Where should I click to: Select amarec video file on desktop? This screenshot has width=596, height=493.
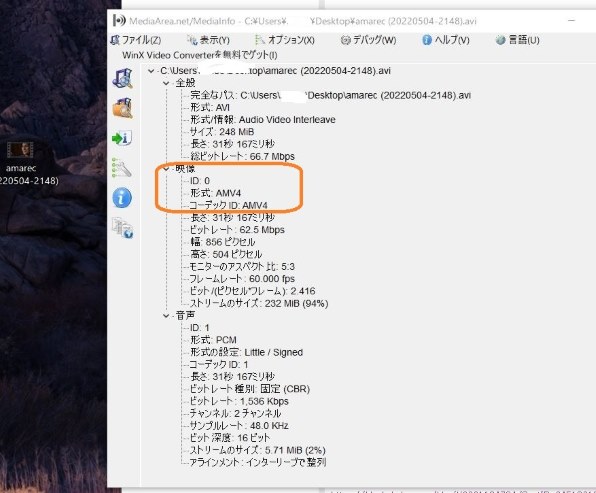(x=21, y=163)
